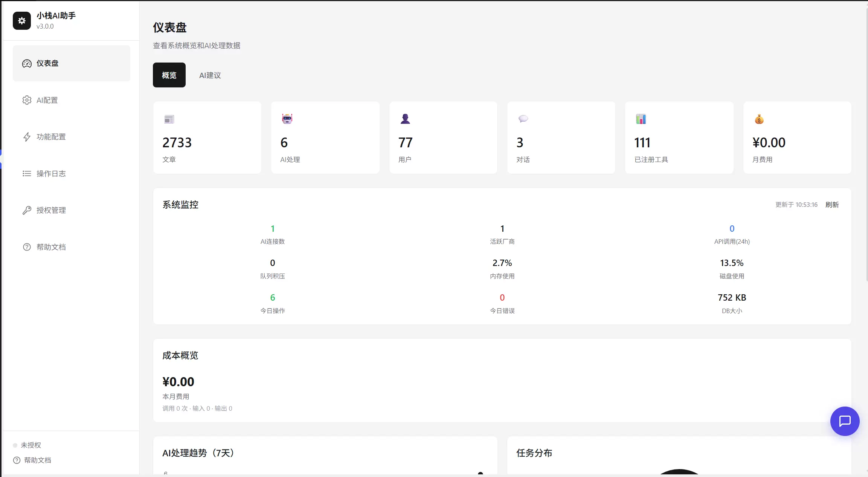
Task: Click the 操作日志 list icon
Action: pyautogui.click(x=27, y=174)
